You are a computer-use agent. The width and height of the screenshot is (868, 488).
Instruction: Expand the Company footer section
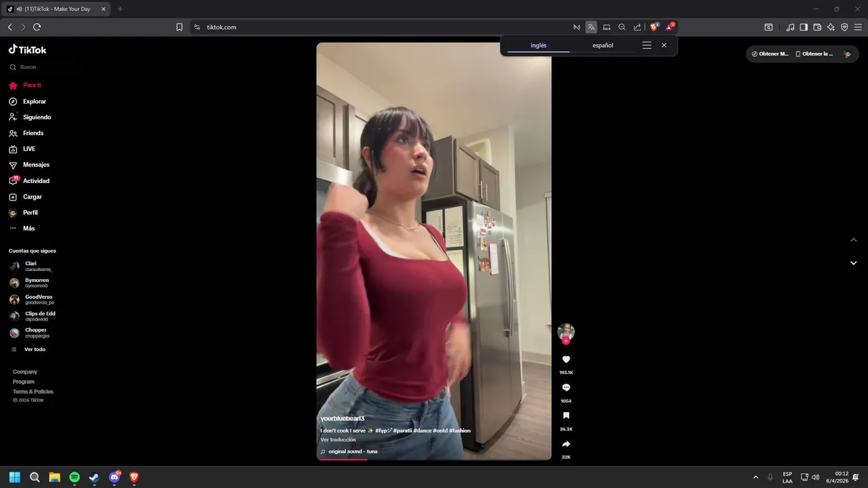pos(25,372)
